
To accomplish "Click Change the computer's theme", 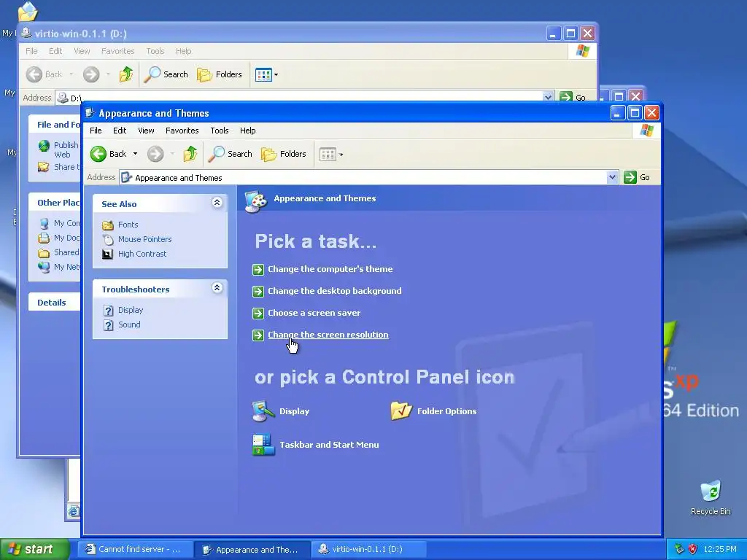I will [330, 269].
